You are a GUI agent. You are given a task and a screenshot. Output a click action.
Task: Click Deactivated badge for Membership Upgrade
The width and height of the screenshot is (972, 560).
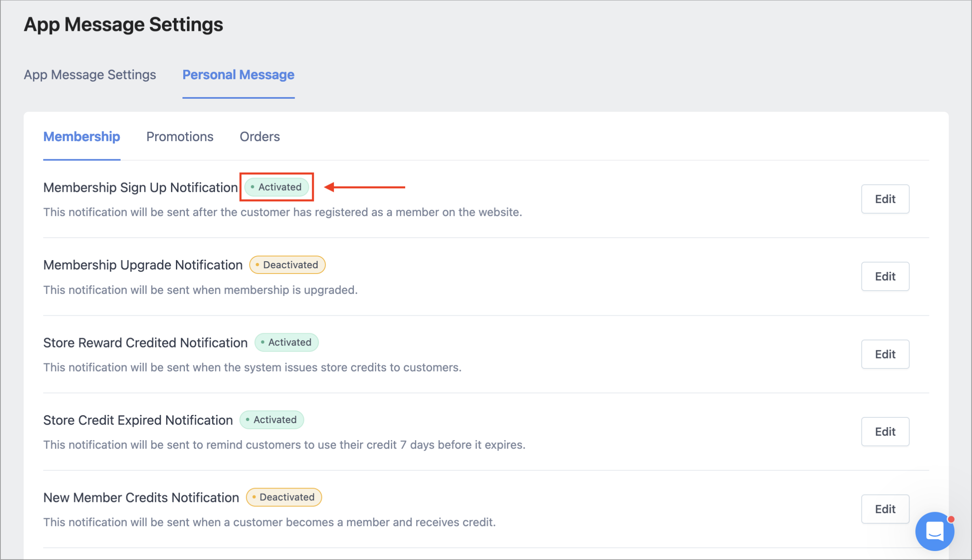click(x=287, y=265)
